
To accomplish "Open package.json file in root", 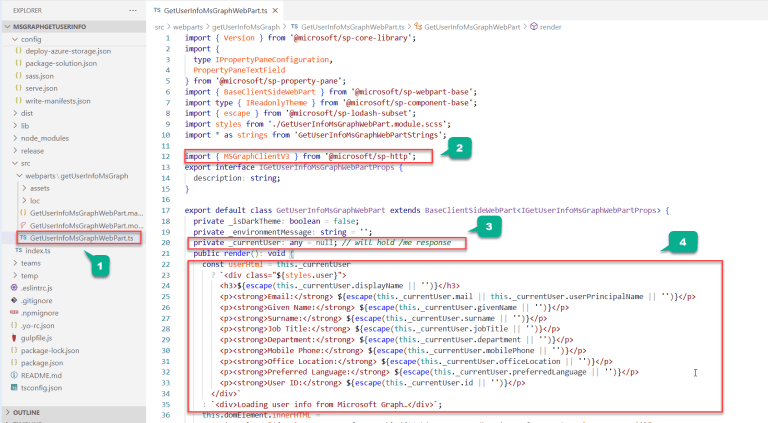I will 42,363.
